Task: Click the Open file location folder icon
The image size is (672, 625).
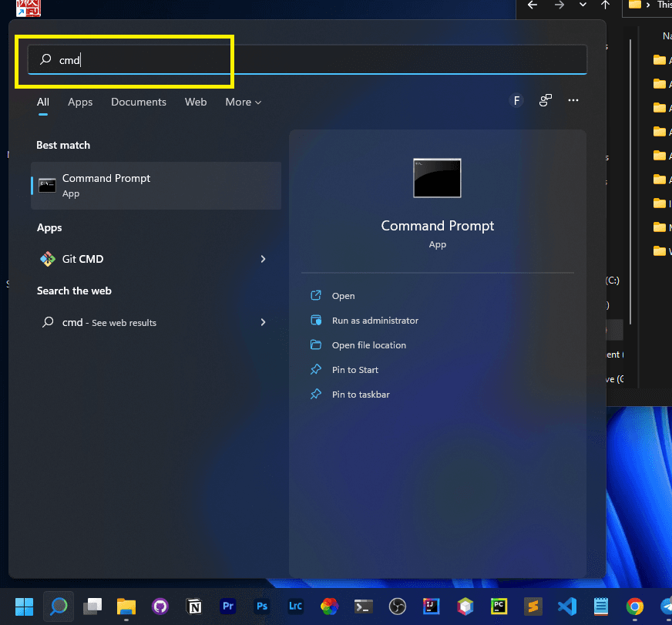Action: pos(316,344)
